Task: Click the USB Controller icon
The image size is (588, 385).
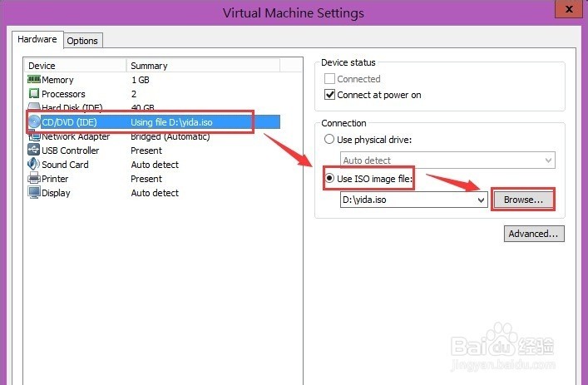Action: (x=34, y=150)
